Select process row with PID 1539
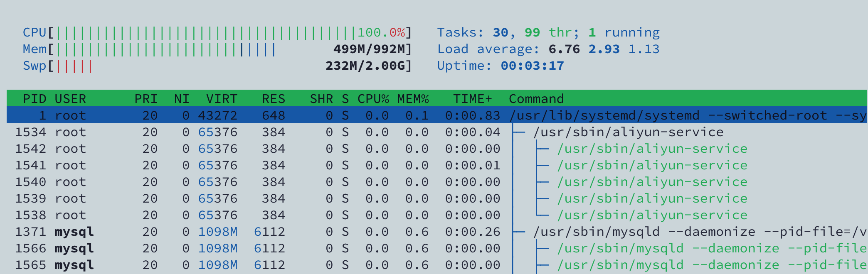Screen dimensions: 868x274 pyautogui.click(x=437, y=198)
